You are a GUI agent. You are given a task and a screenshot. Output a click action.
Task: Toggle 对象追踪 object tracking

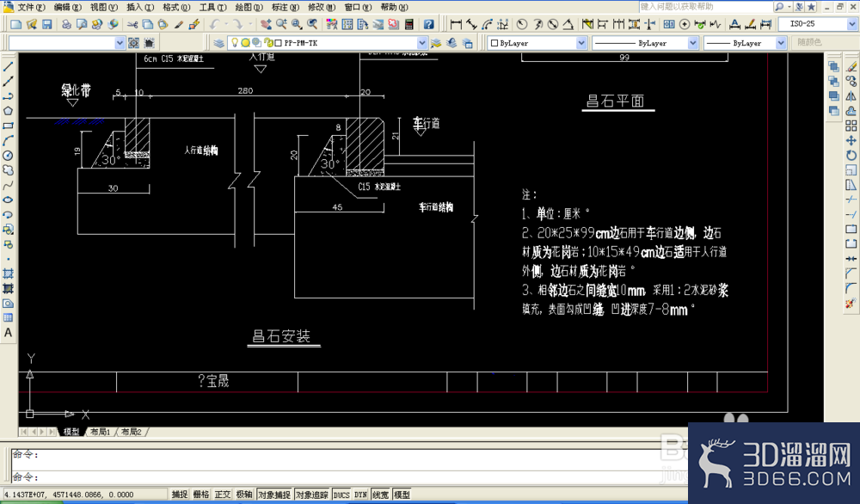coord(312,495)
